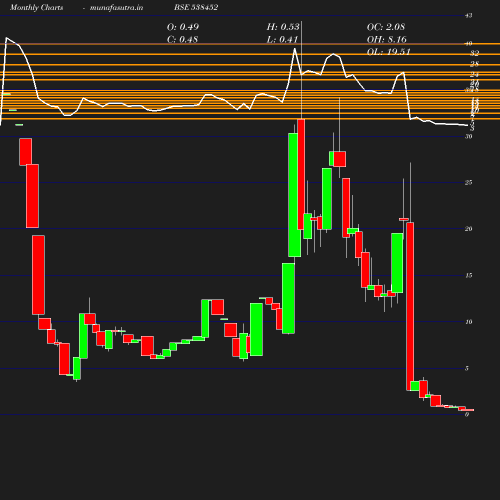Click the "Monthly Charts" title text

point(36,7)
